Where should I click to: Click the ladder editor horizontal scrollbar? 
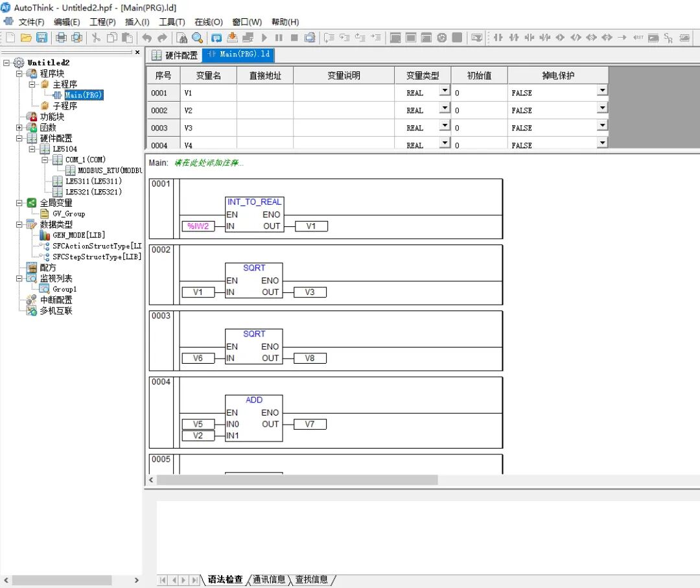click(297, 480)
